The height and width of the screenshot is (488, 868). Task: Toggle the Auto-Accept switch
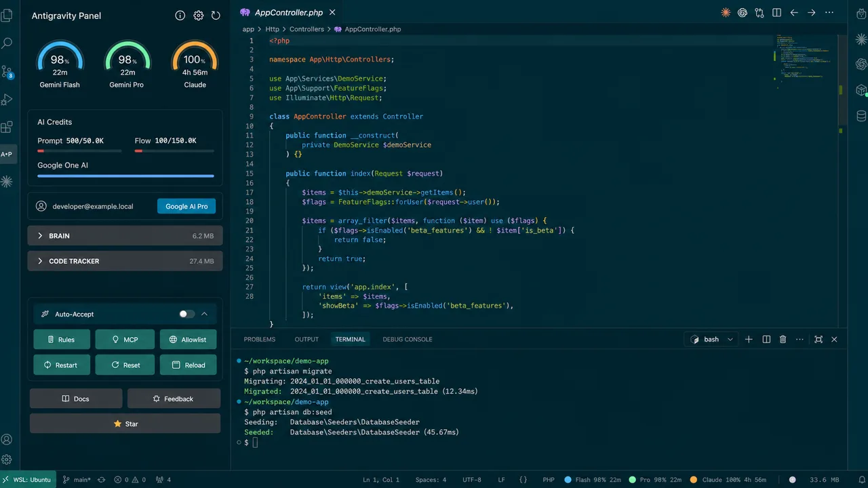coord(186,314)
